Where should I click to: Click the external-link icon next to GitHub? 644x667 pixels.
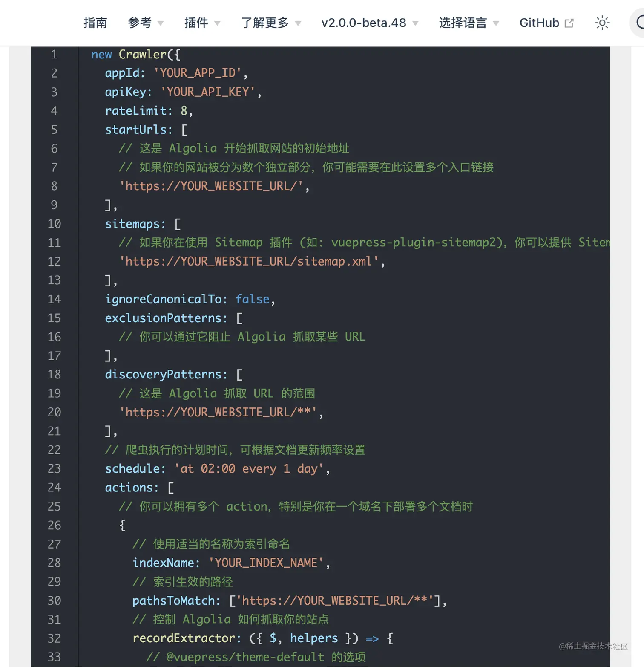[569, 23]
